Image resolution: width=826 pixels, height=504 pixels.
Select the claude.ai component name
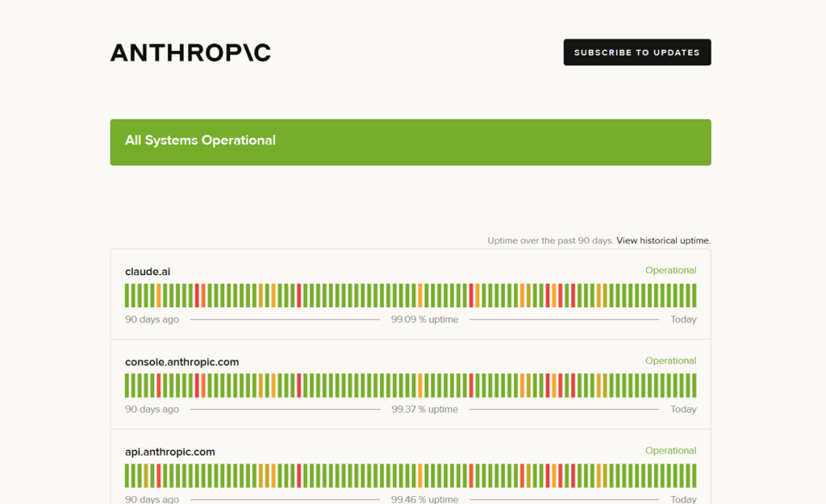(148, 272)
